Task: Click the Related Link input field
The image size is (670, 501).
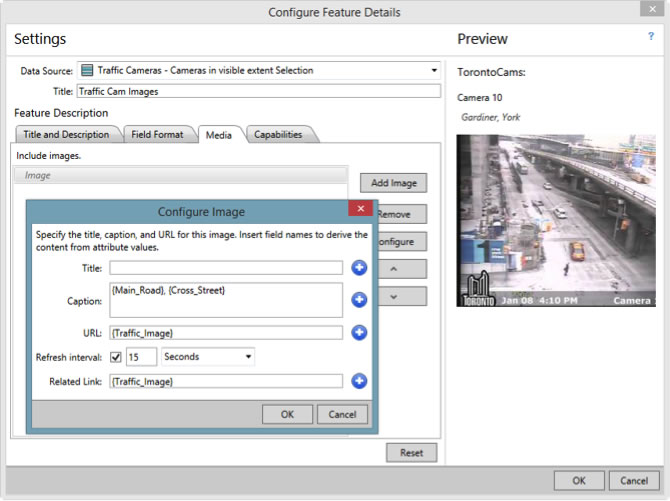Action: click(226, 381)
